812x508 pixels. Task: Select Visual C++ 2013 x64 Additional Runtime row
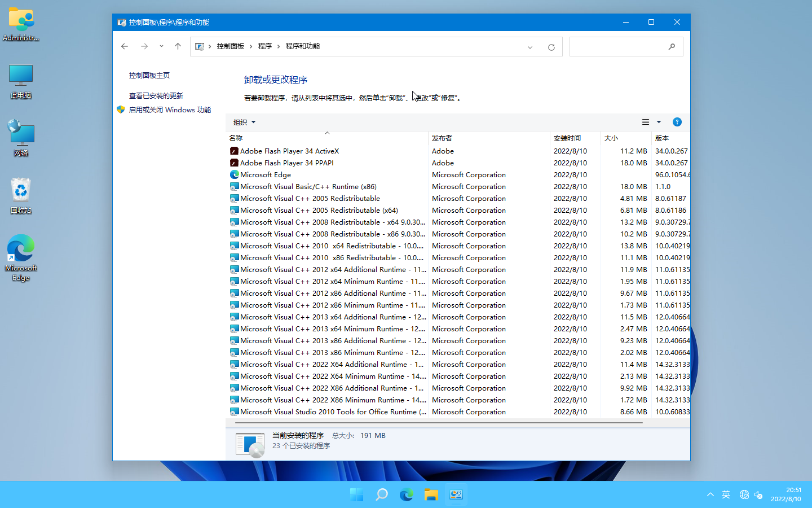pyautogui.click(x=458, y=317)
